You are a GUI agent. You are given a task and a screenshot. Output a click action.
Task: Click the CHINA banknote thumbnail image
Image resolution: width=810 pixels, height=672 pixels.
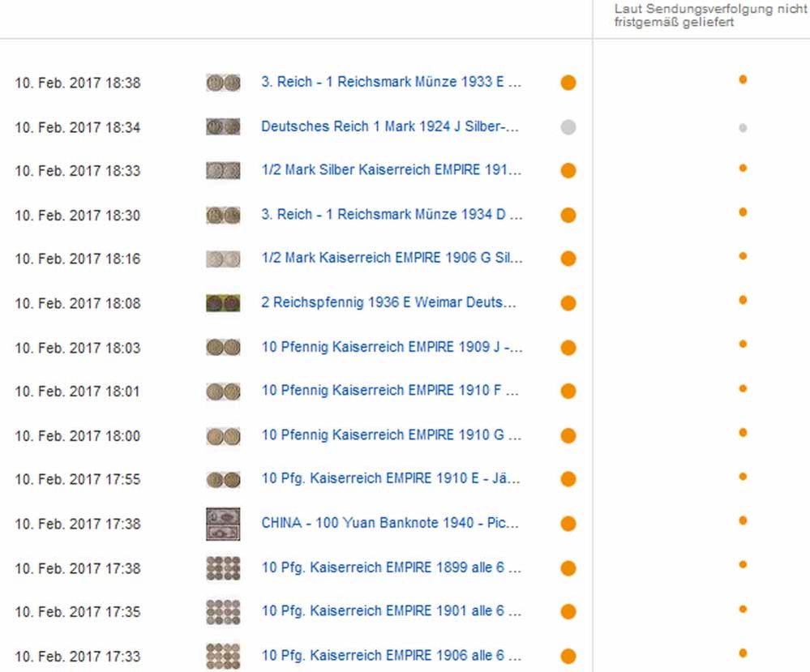222,524
